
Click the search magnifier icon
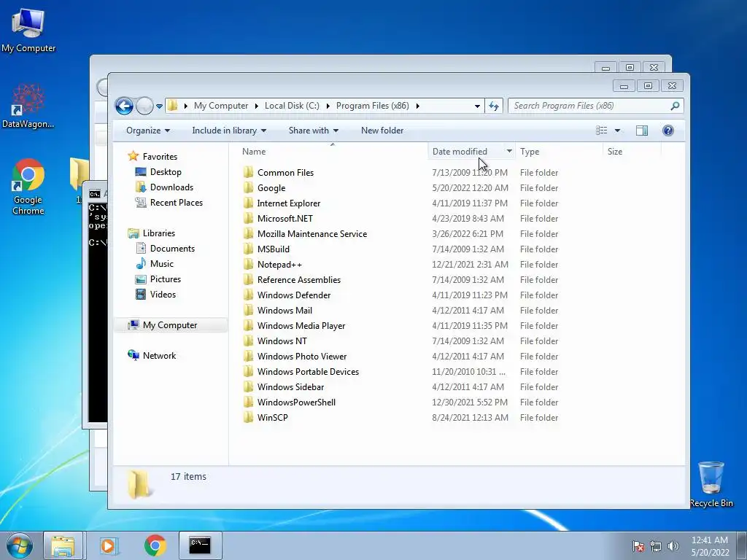(675, 106)
